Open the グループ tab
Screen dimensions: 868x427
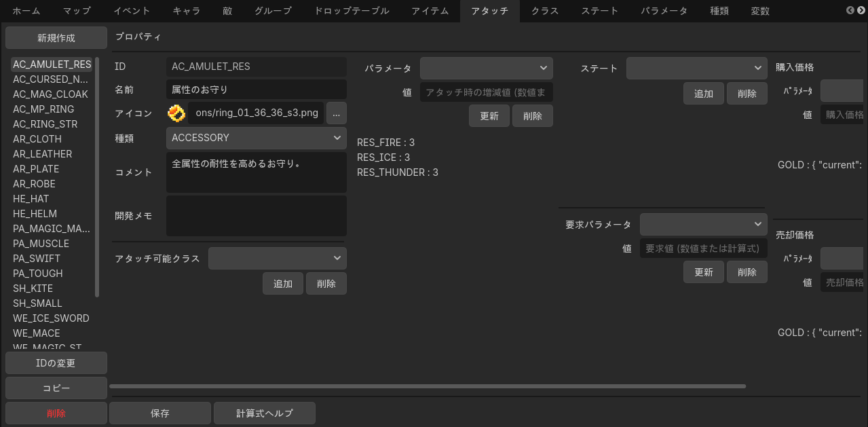273,11
